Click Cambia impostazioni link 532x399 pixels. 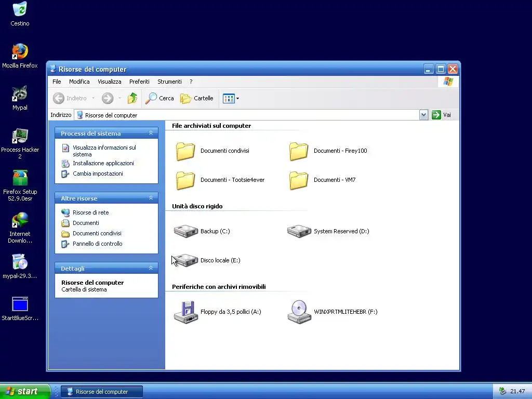[98, 174]
